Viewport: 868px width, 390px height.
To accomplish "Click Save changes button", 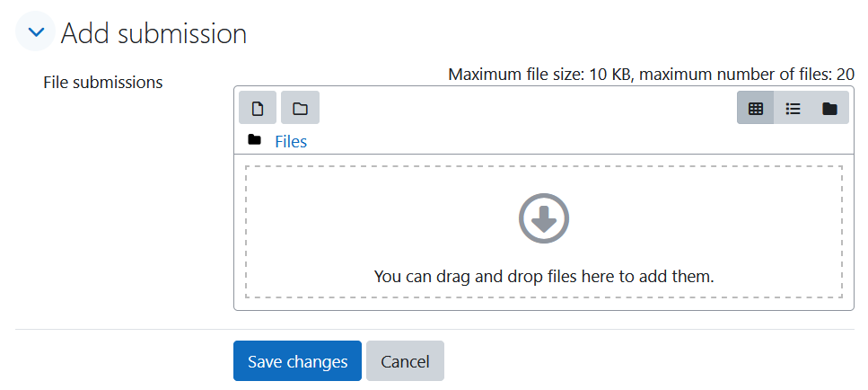I will click(297, 361).
